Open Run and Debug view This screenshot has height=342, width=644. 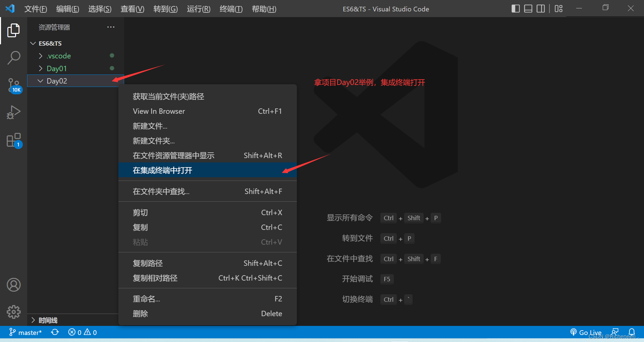click(13, 112)
